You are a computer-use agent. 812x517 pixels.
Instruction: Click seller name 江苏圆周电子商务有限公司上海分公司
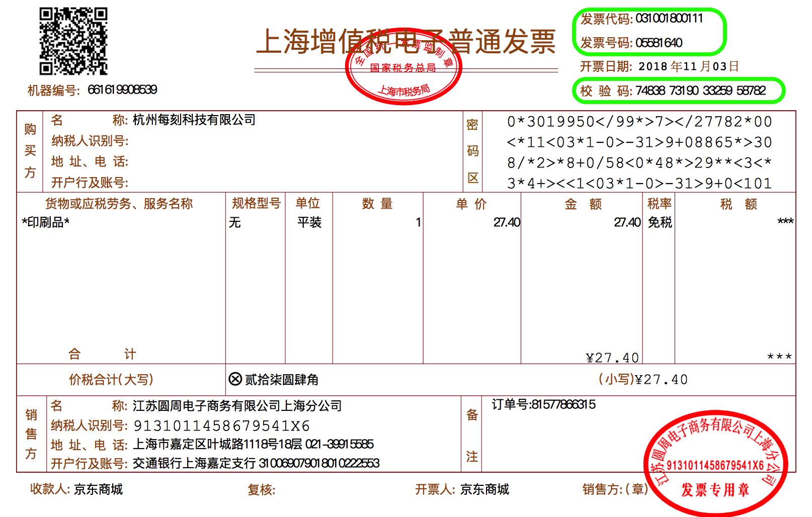(237, 406)
